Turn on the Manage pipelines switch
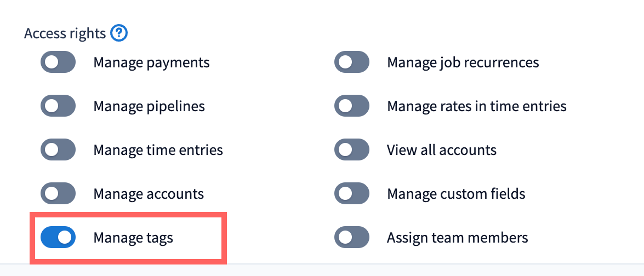 click(58, 106)
